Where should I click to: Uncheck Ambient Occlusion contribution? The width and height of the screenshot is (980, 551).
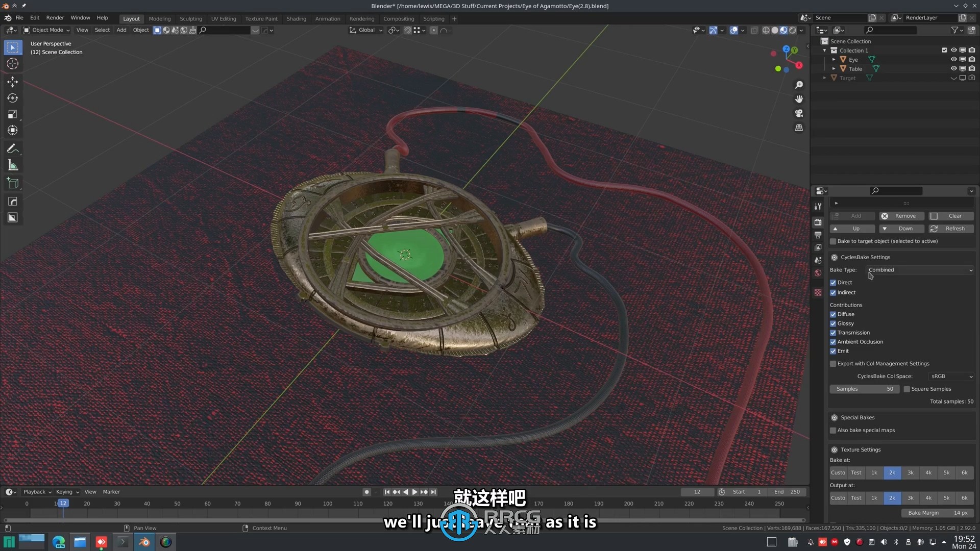(833, 342)
